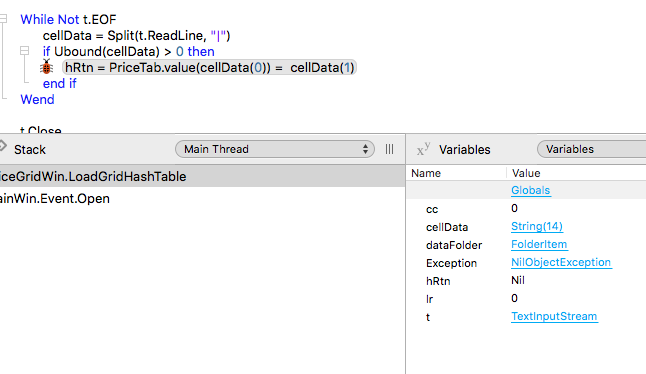
Task: Click the end if code line
Action: [60, 84]
